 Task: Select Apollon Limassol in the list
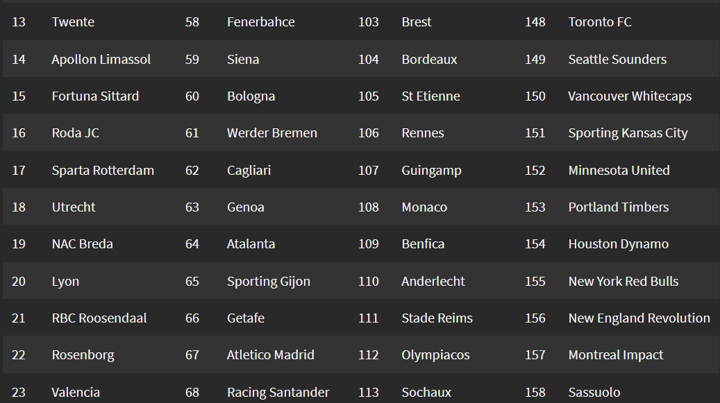click(x=101, y=59)
